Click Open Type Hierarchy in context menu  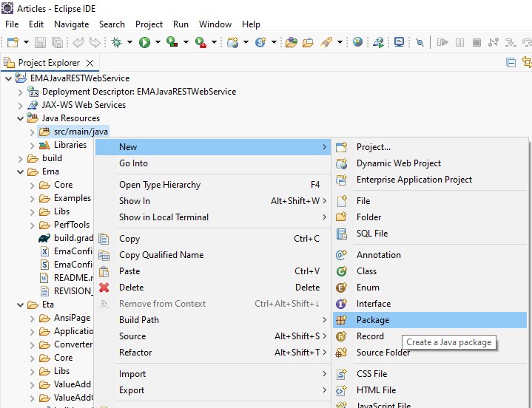pos(213,185)
